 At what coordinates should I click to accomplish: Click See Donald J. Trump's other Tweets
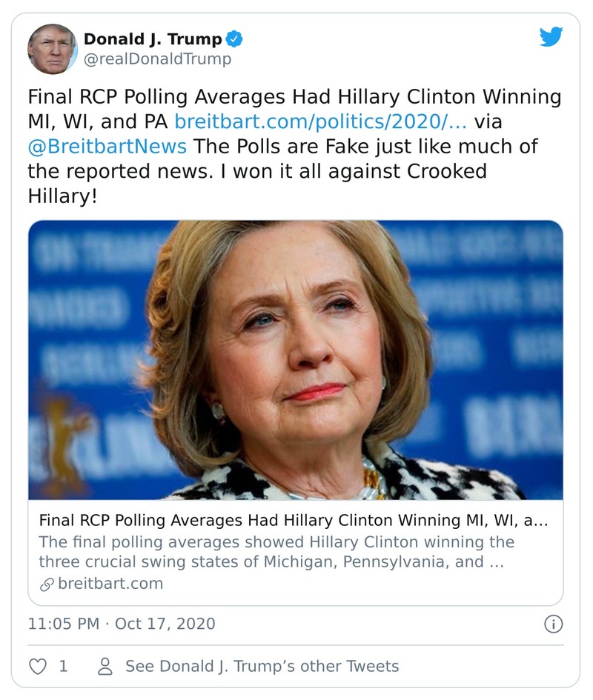click(x=262, y=666)
